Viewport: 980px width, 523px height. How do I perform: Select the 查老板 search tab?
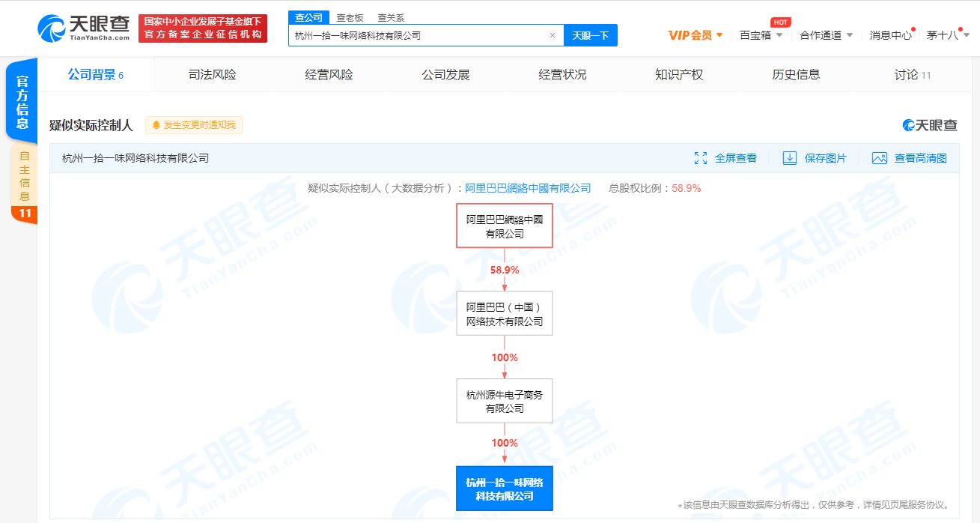350,17
